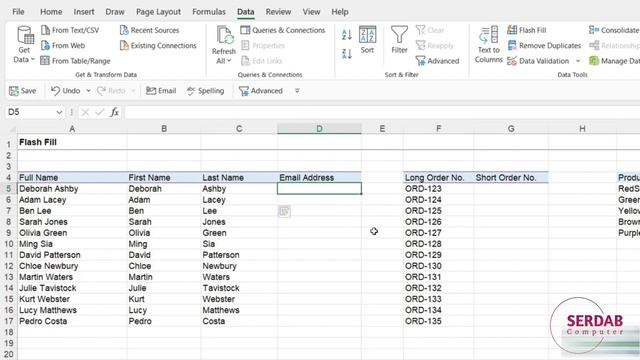
Task: Load data From Table/Range
Action: coord(76,61)
